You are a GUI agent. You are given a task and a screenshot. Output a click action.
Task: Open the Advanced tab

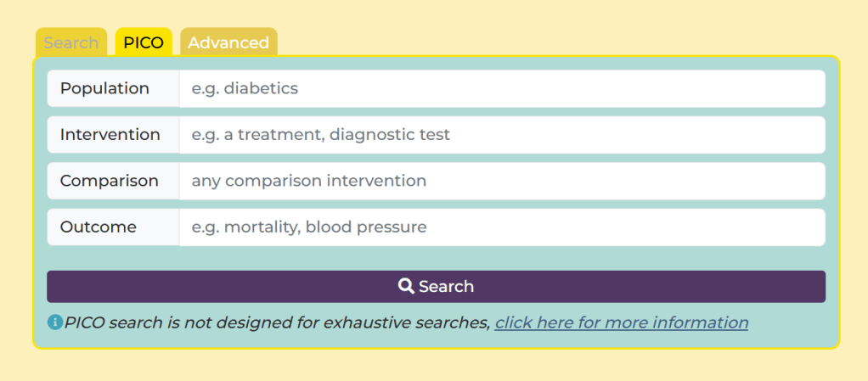point(228,42)
